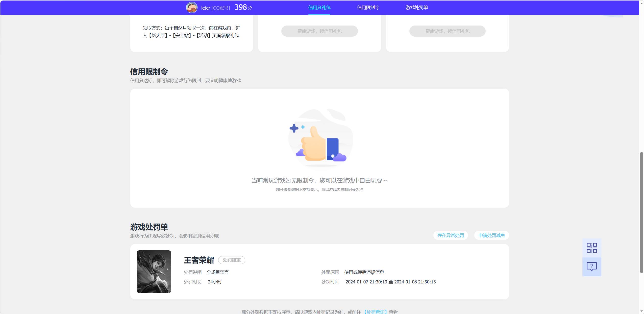The image size is (644, 314).
Task: Click the [QQ账号] label in header
Action: click(x=221, y=8)
